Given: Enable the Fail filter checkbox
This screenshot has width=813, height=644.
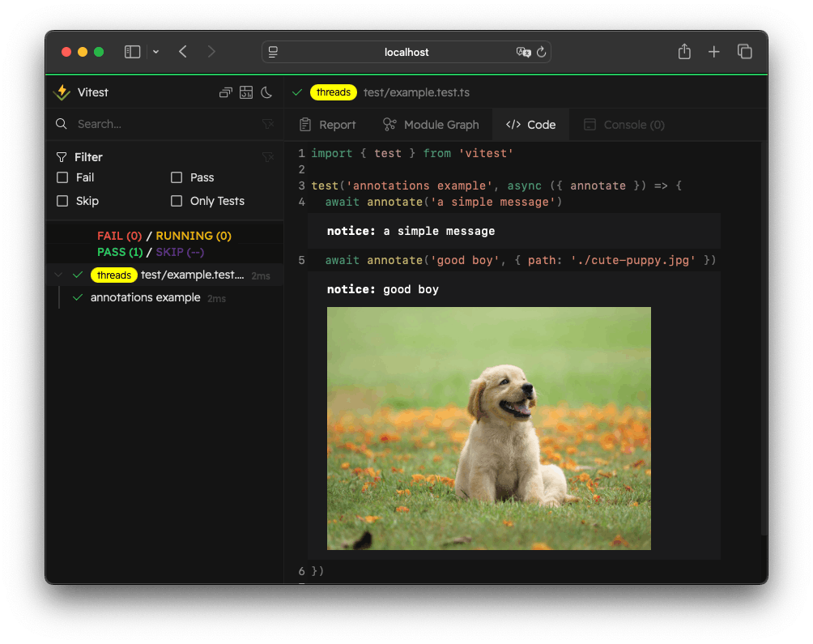Looking at the screenshot, I should [x=61, y=177].
